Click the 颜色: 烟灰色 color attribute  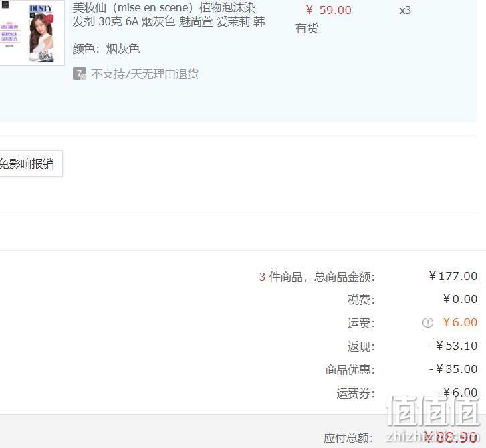[106, 49]
